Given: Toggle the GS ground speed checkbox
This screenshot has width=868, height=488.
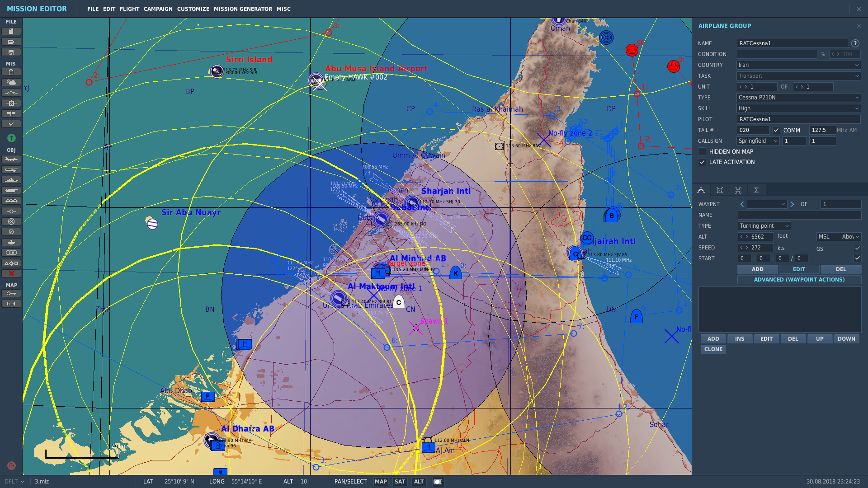Looking at the screenshot, I should click(857, 248).
